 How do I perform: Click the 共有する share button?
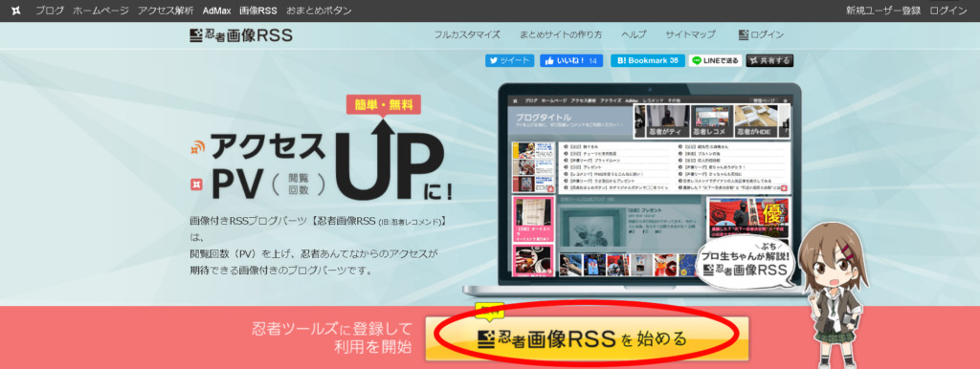click(x=770, y=60)
